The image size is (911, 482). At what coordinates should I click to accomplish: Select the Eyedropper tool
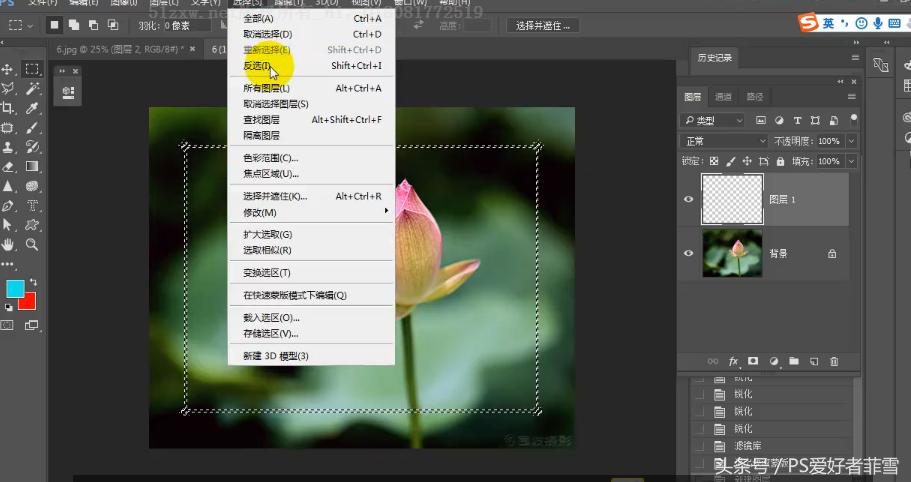(32, 107)
